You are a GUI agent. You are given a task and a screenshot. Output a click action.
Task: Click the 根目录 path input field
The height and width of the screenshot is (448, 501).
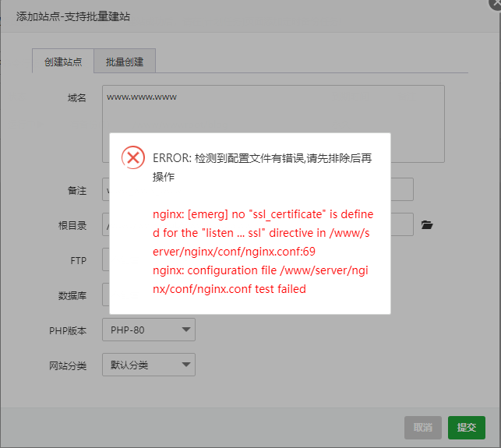[x=258, y=224]
